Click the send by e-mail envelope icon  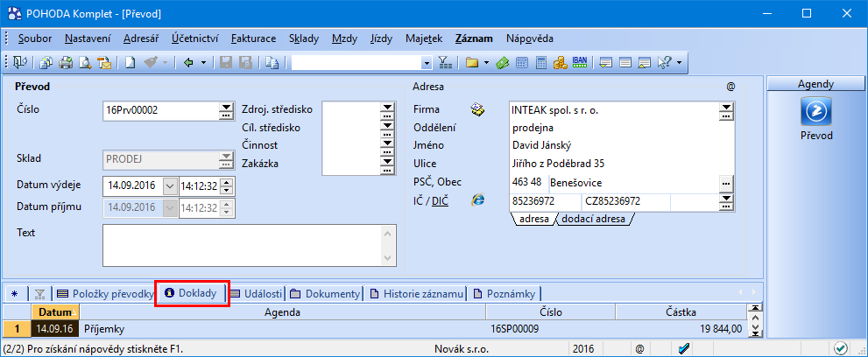104,62
